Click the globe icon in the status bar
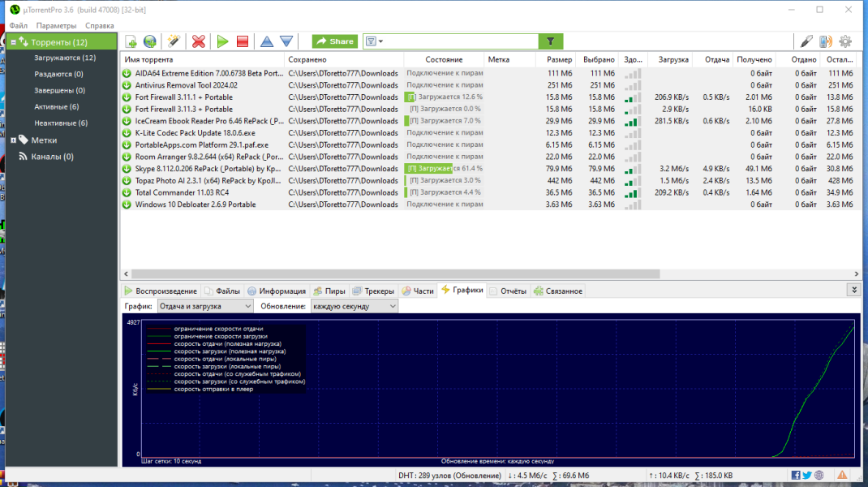868x487 pixels. [819, 476]
